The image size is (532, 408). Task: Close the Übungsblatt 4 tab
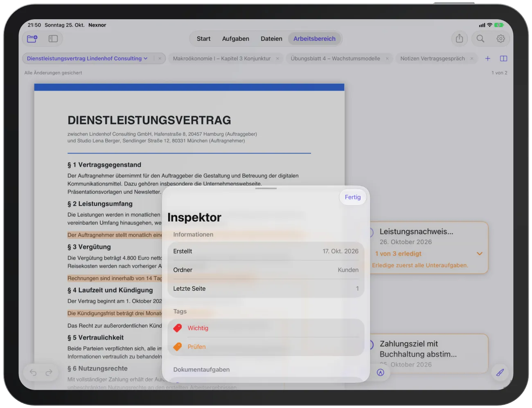click(x=387, y=58)
